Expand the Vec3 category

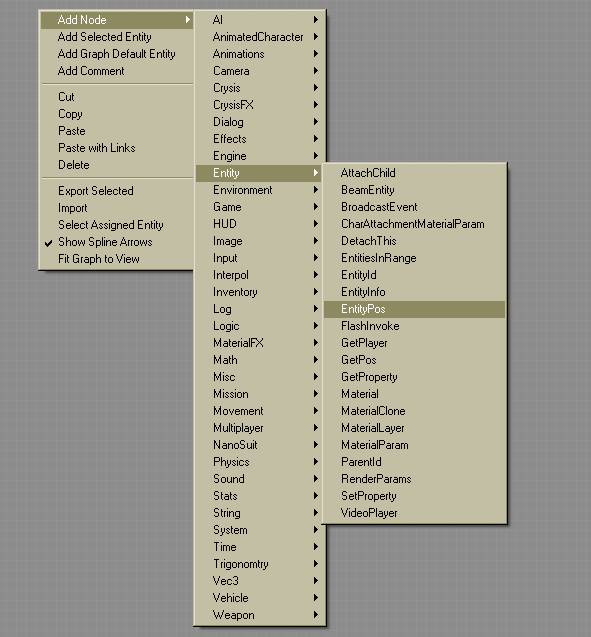(260, 581)
